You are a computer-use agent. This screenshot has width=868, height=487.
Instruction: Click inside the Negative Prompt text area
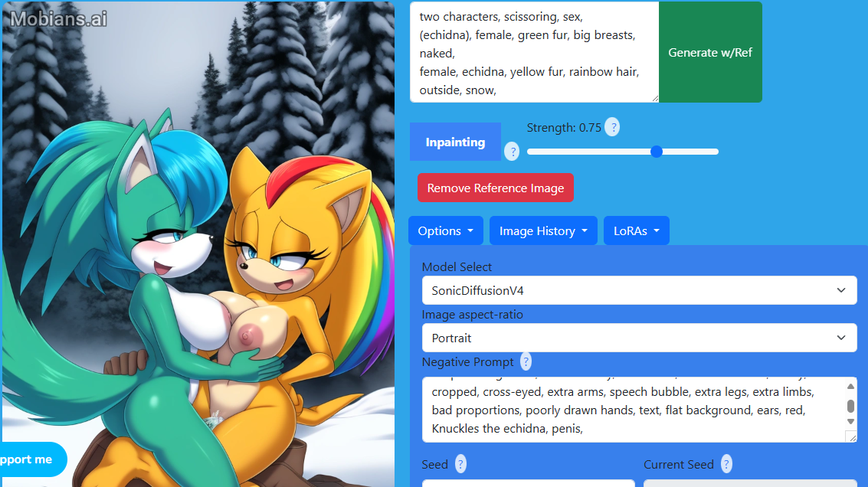[x=634, y=410]
